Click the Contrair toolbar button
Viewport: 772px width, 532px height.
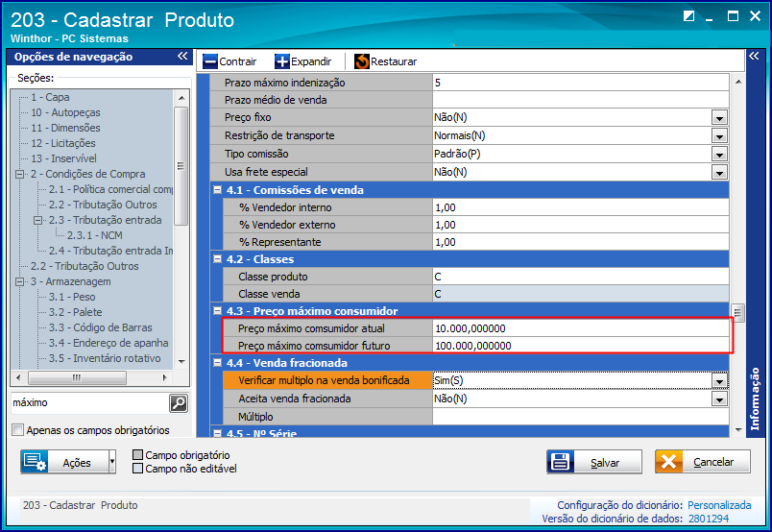click(229, 61)
